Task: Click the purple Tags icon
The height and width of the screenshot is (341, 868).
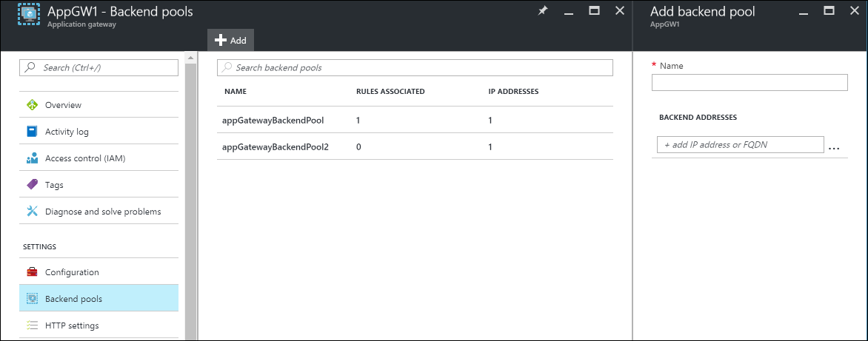Action: pos(32,185)
